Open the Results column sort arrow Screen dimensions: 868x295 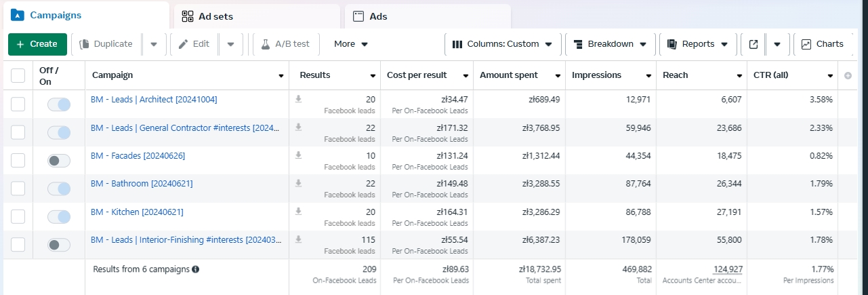pyautogui.click(x=373, y=75)
